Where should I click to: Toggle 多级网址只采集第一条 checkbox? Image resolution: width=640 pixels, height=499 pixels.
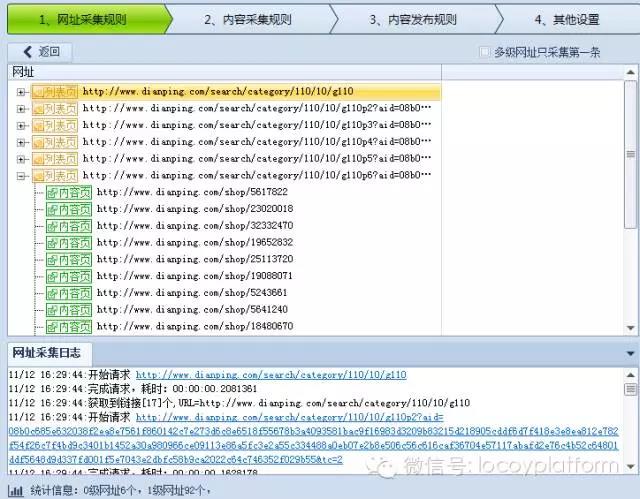tap(484, 52)
